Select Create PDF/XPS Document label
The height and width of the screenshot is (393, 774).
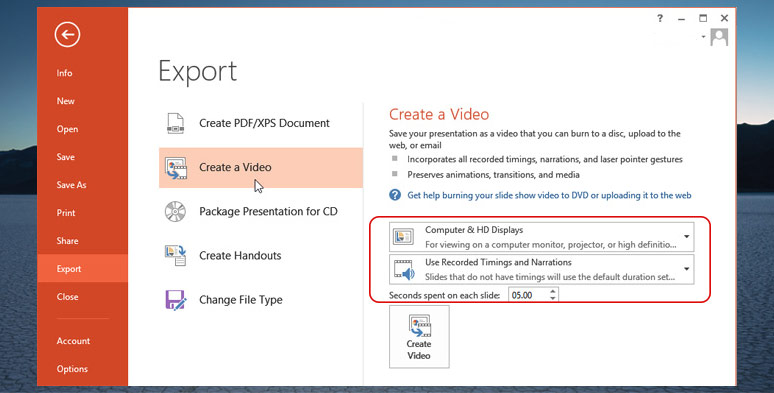[x=264, y=123]
